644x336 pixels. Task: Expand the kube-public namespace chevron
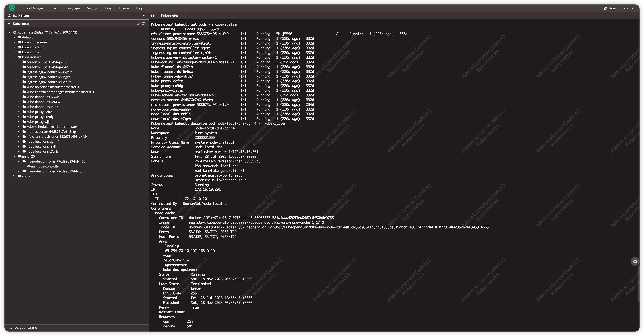[14, 52]
